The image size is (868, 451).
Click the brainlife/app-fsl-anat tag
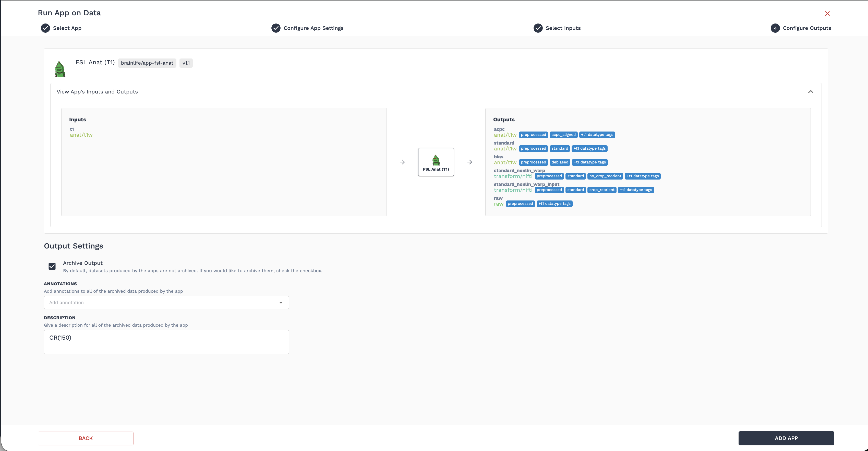147,63
